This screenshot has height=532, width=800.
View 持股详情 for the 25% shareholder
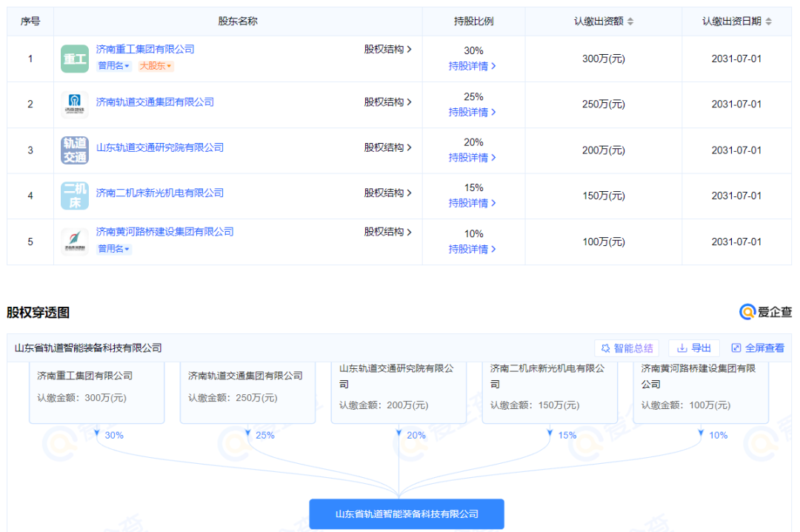[473, 112]
